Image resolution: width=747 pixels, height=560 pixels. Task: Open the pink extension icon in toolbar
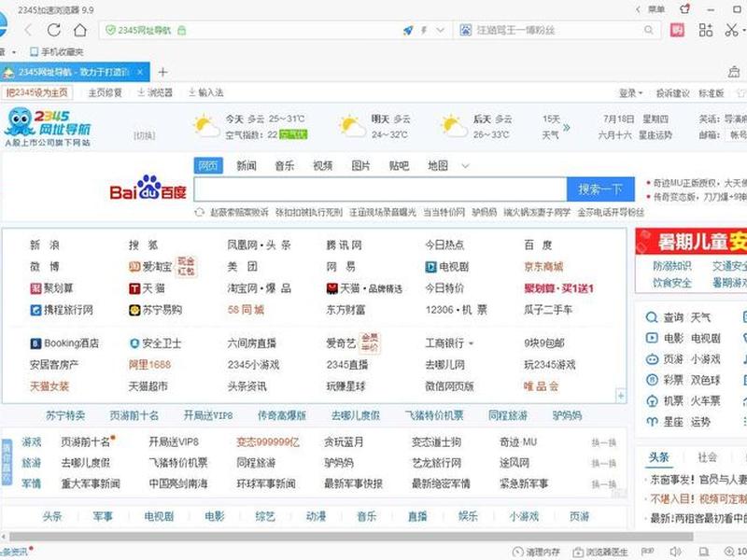click(677, 30)
